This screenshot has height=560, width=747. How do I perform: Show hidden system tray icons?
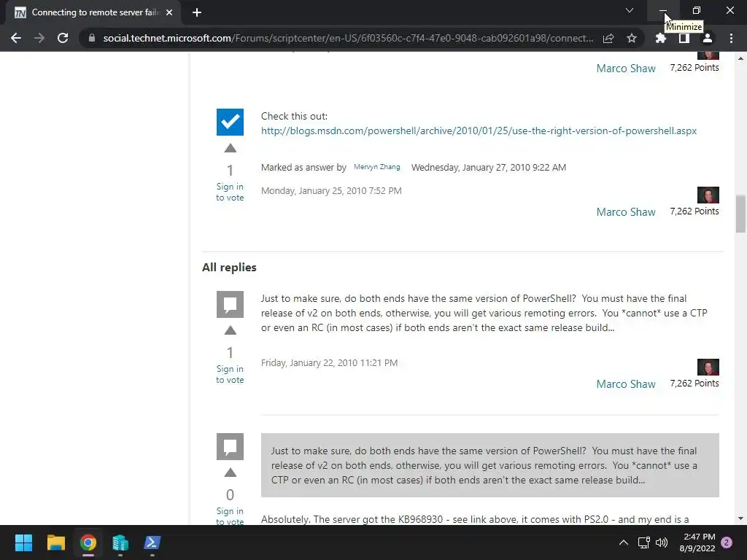point(623,542)
